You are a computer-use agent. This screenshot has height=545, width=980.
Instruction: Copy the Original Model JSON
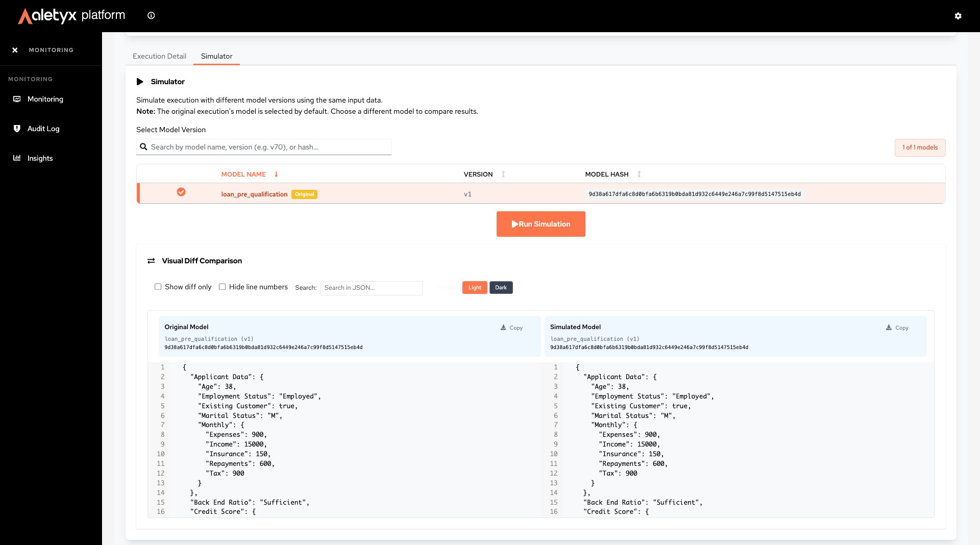(511, 328)
